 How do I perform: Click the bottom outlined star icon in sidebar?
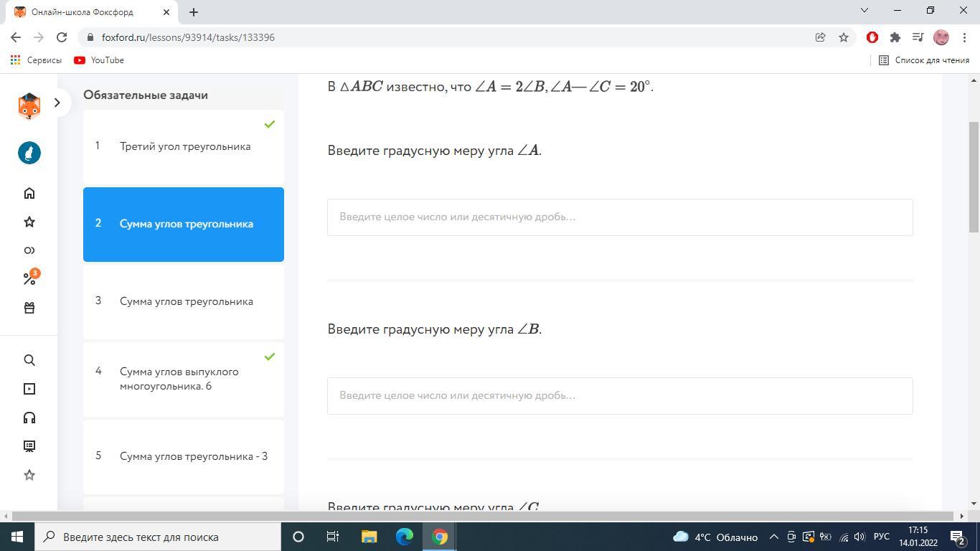coord(29,475)
